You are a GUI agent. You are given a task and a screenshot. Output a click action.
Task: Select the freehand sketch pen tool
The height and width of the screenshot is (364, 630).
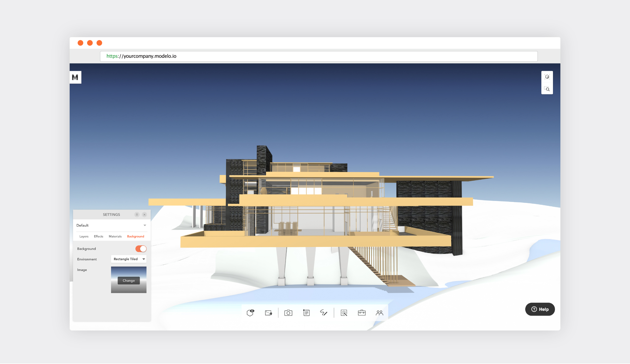tap(324, 313)
